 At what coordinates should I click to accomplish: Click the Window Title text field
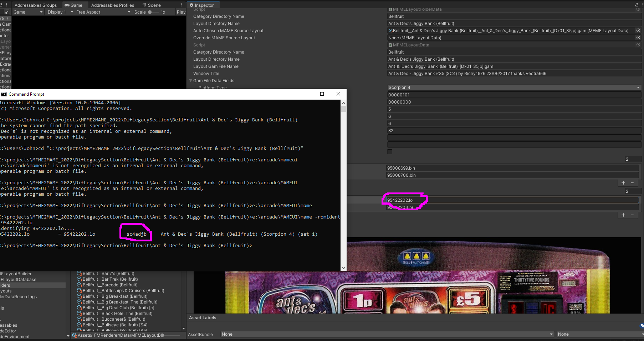pyautogui.click(x=514, y=74)
